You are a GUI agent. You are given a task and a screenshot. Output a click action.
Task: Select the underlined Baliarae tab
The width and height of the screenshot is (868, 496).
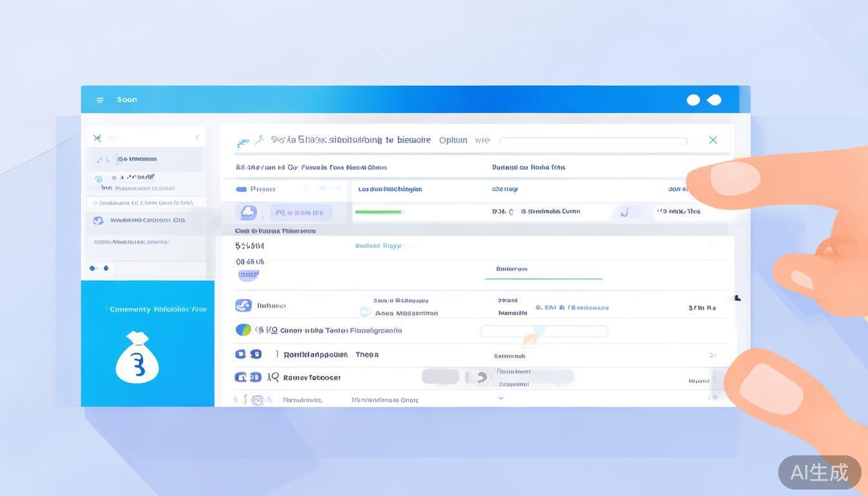(x=512, y=269)
